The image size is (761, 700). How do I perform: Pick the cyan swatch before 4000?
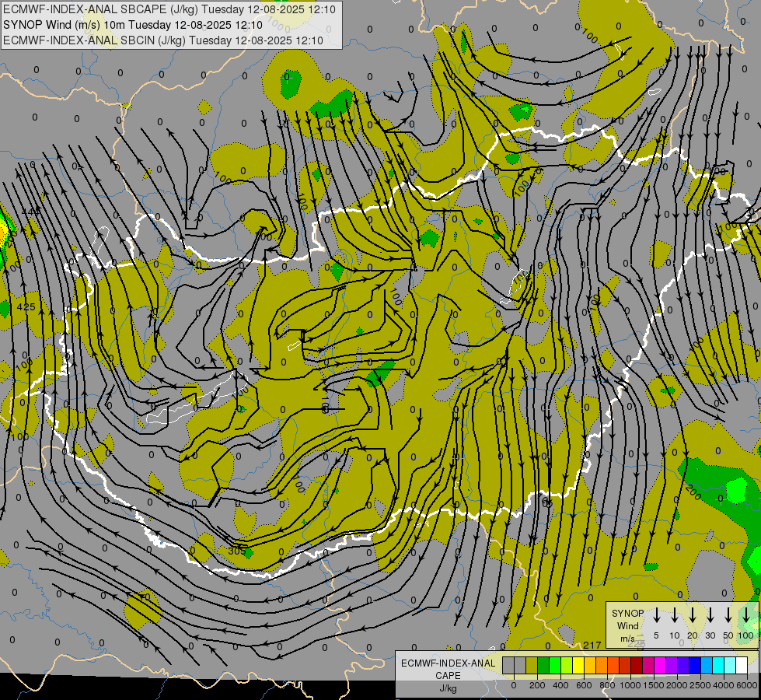click(x=718, y=666)
